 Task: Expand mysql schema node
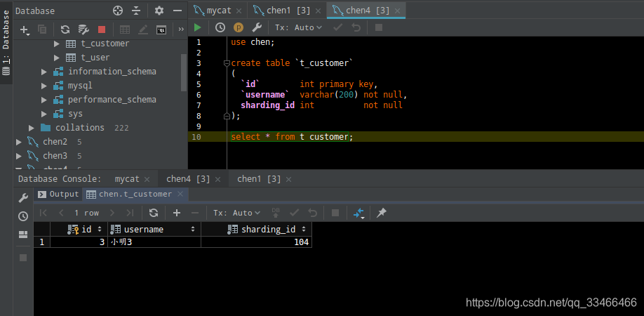pyautogui.click(x=44, y=86)
